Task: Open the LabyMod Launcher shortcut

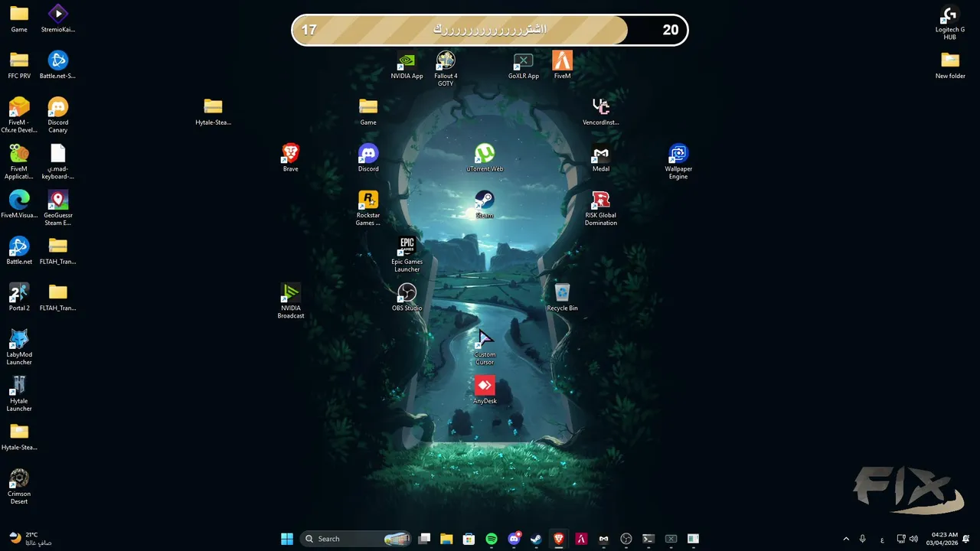Action: 19,347
